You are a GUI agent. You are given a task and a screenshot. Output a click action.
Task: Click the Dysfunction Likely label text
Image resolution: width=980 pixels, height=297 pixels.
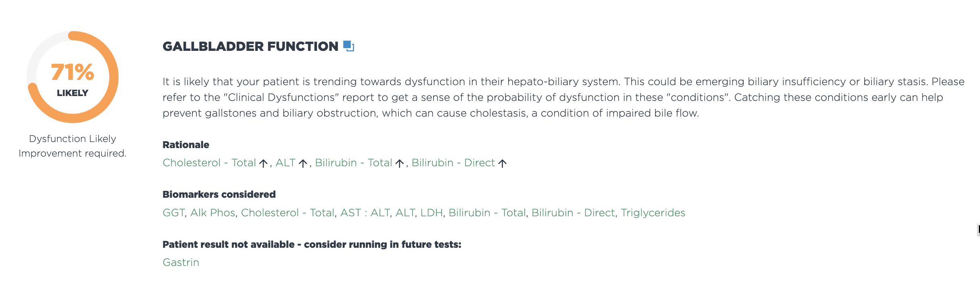(73, 139)
